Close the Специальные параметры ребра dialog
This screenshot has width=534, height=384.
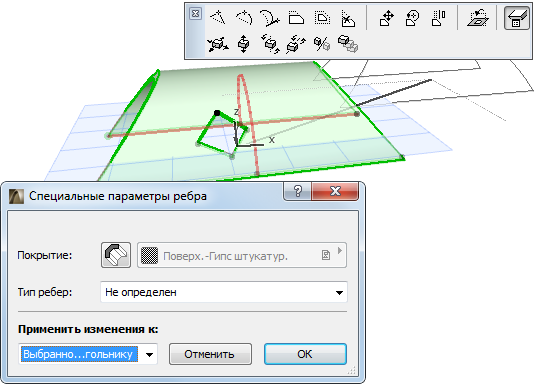[x=335, y=191]
